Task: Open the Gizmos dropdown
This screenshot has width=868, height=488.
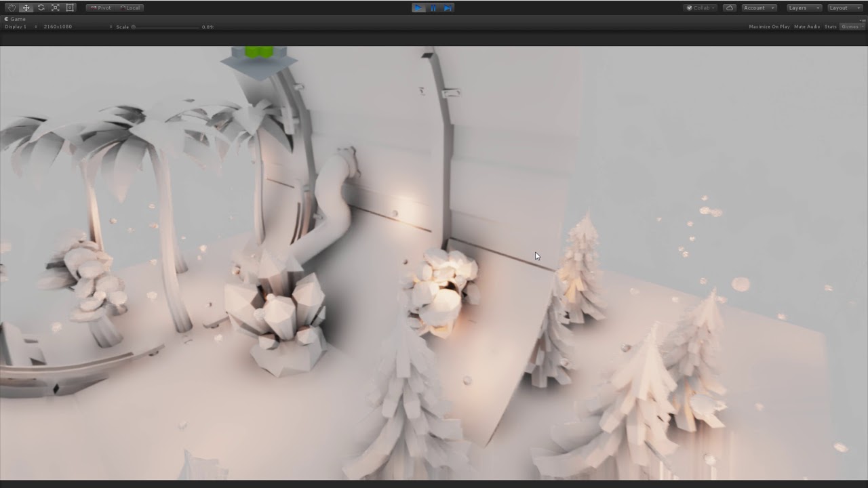Action: (x=852, y=26)
